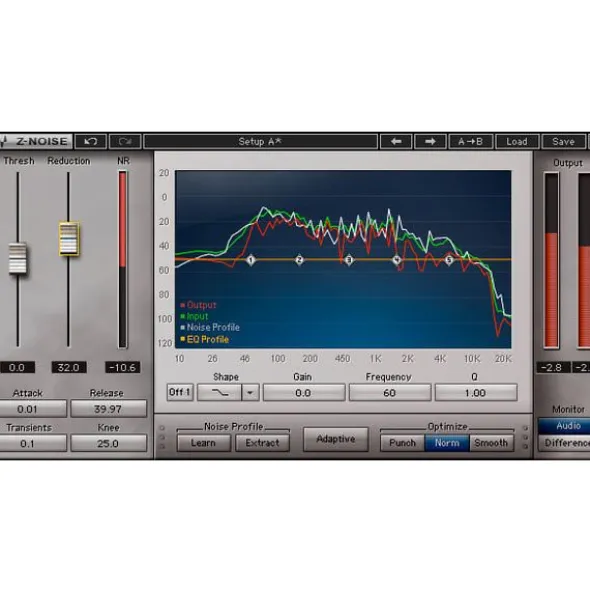The height and width of the screenshot is (591, 590).
Task: Click the Frequency value 60
Action: coord(389,393)
